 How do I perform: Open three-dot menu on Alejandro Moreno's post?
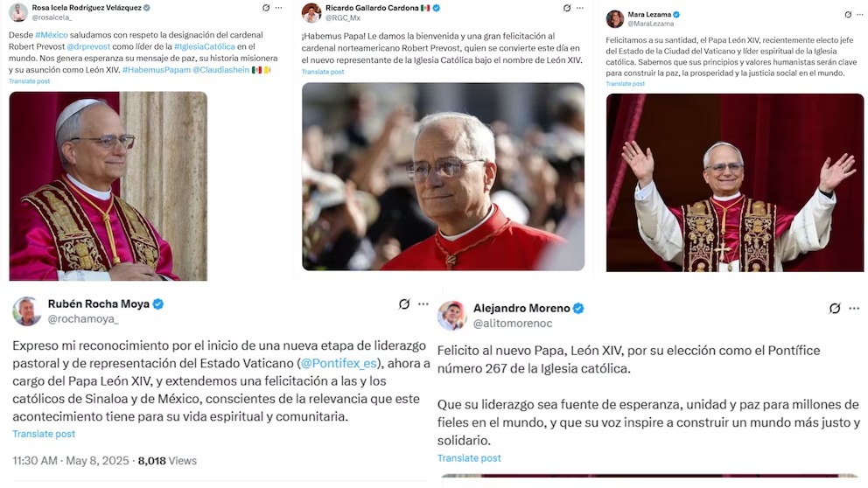tap(854, 308)
